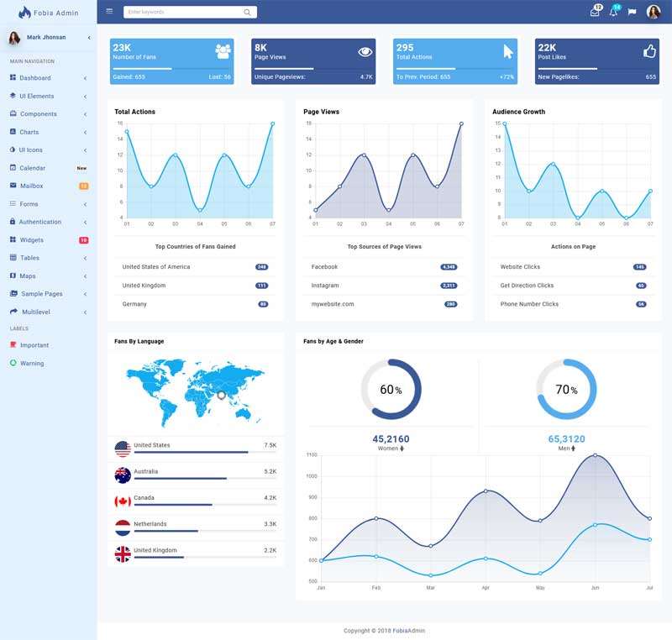Screen dimensions: 672x640
Task: Open the notifications bell icon
Action: click(x=614, y=13)
